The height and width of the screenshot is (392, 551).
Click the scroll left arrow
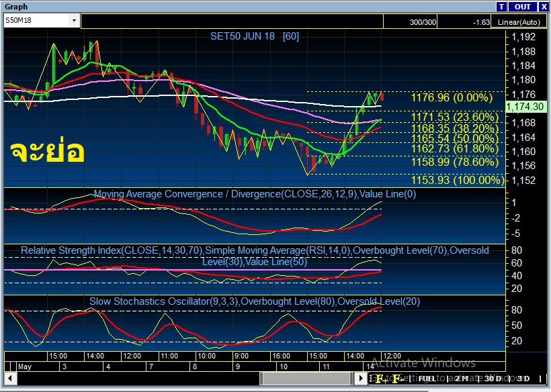coord(10,379)
